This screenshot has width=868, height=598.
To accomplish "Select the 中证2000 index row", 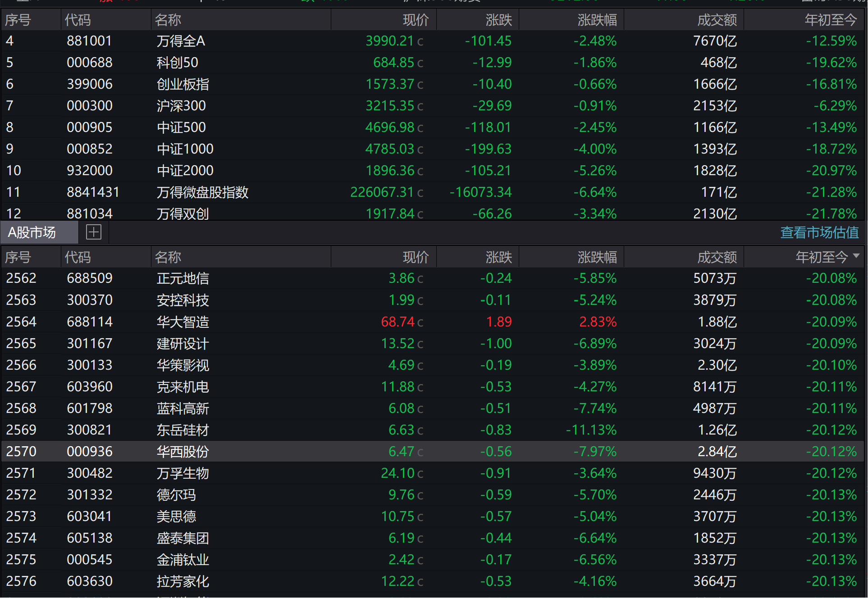I will (185, 171).
